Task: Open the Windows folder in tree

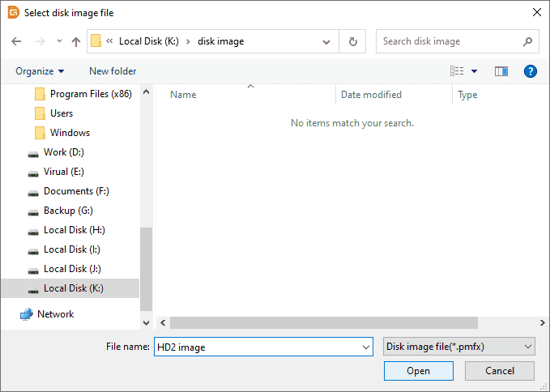Action: (70, 133)
